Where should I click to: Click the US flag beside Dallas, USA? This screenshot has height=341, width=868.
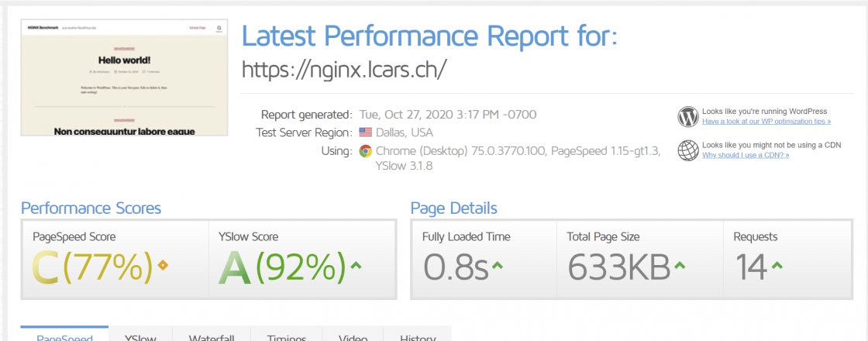366,133
